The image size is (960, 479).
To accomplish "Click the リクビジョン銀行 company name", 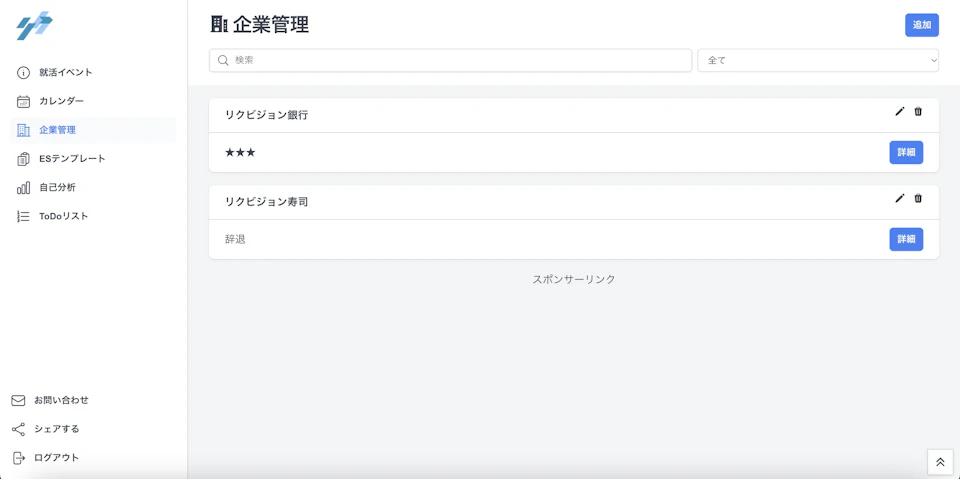I will [266, 115].
